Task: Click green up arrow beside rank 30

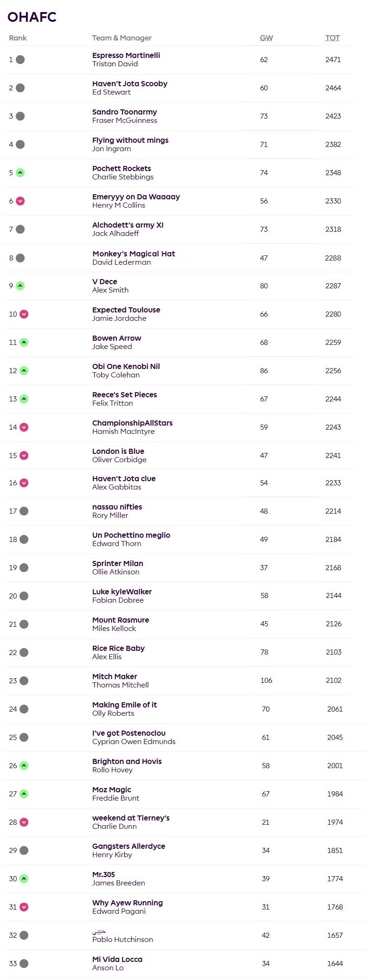Action: coord(24,878)
